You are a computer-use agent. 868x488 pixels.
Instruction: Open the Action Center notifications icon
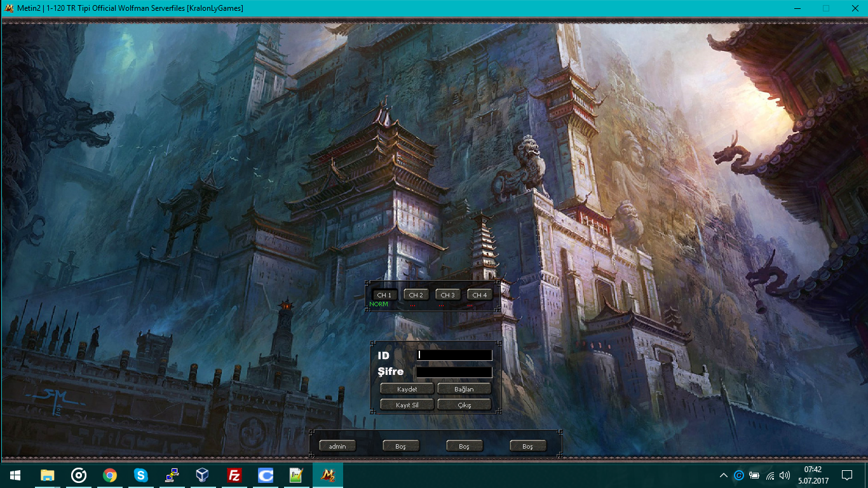point(847,475)
